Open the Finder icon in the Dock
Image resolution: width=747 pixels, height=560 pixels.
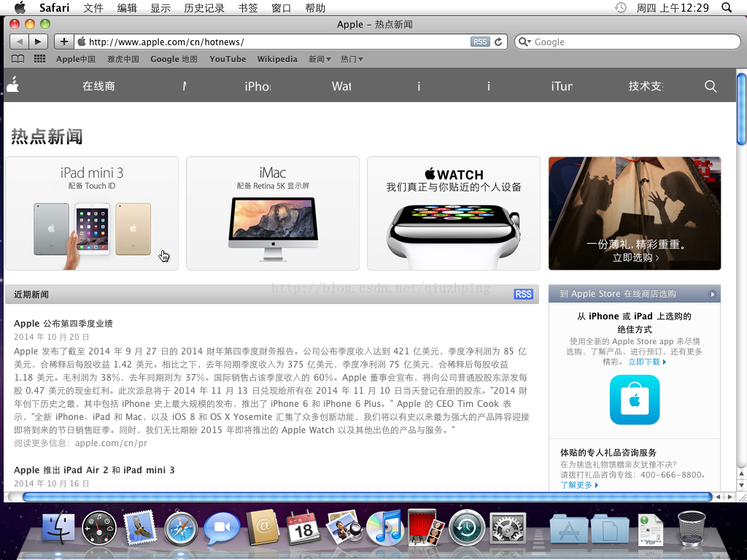coord(58,529)
